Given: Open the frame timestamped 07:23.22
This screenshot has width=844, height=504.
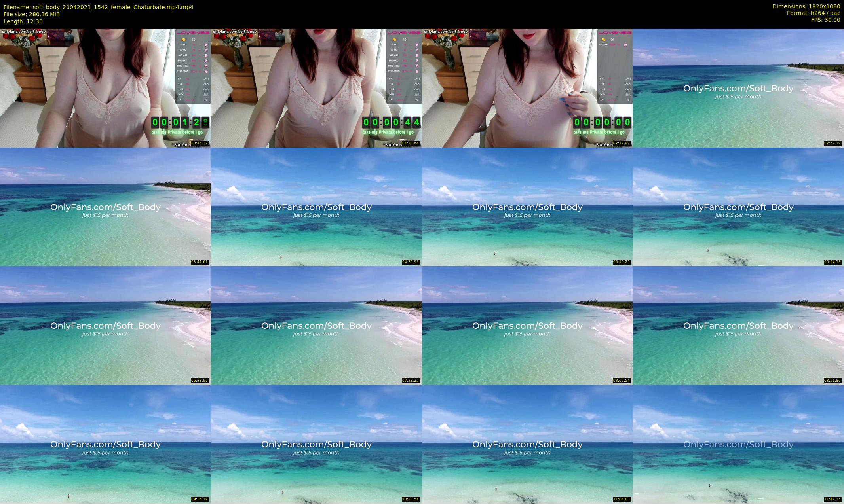Looking at the screenshot, I should 316,325.
